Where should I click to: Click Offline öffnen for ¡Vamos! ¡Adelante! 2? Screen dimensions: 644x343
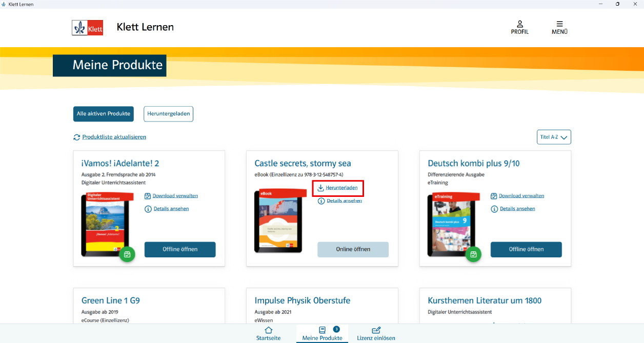180,250
